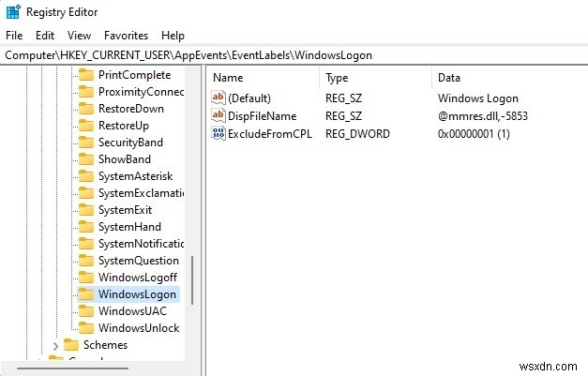Select the WindowsUnlock key label
Viewport: 588px width, 376px height.
139,328
